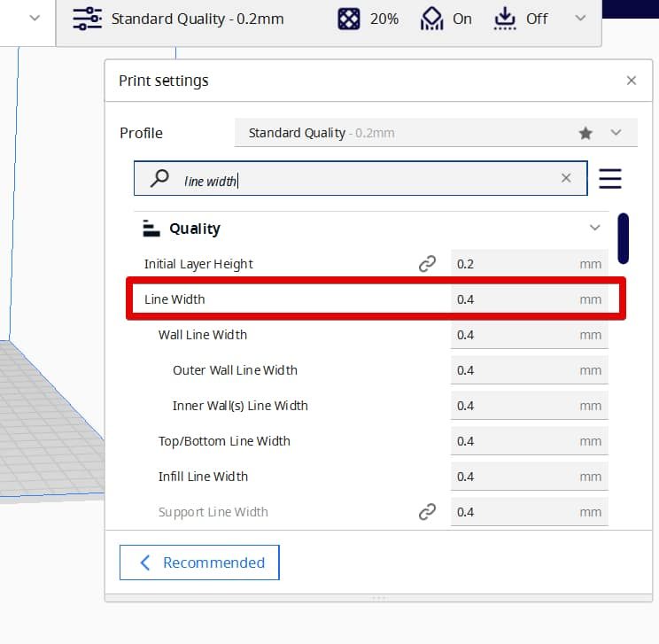Click the Recommended button

point(199,563)
